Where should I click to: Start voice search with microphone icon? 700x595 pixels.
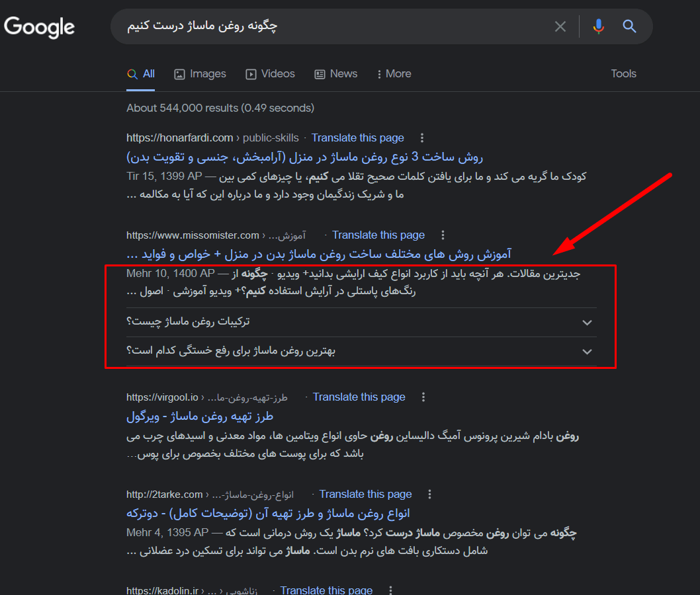tap(599, 26)
